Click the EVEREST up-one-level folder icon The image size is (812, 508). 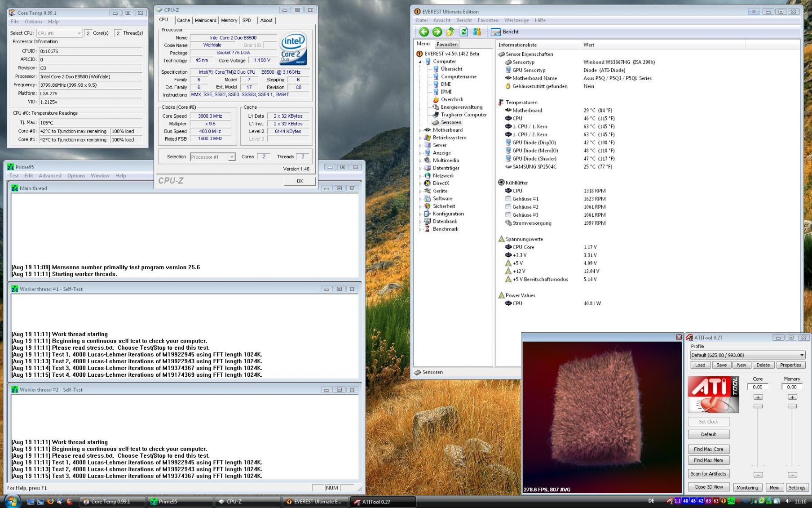[450, 32]
